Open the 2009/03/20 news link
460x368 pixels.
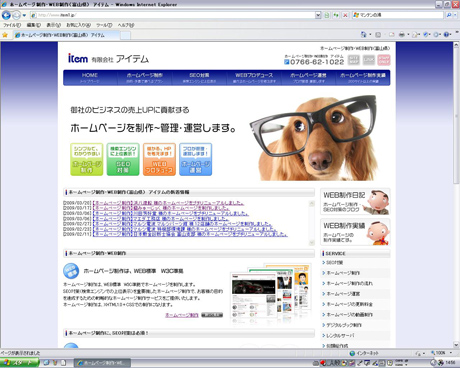tap(168, 203)
